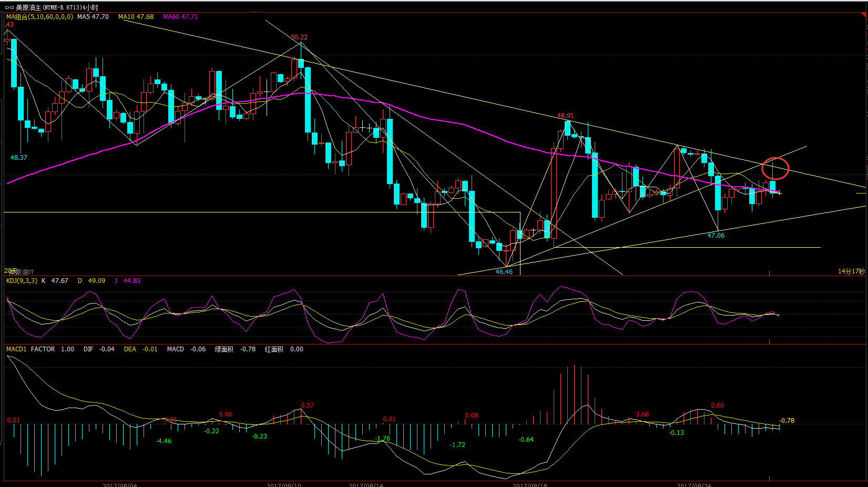Open the KDJ(9,3,3) indicator label
The image size is (868, 487).
(22, 281)
